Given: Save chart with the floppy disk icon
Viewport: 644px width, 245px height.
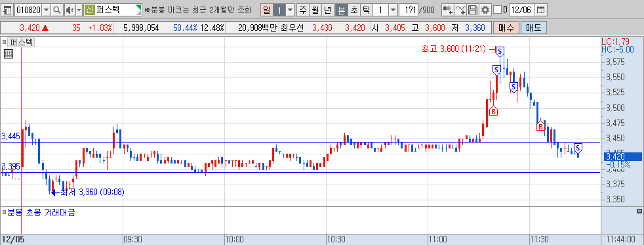Looking at the screenshot, I should [x=473, y=9].
